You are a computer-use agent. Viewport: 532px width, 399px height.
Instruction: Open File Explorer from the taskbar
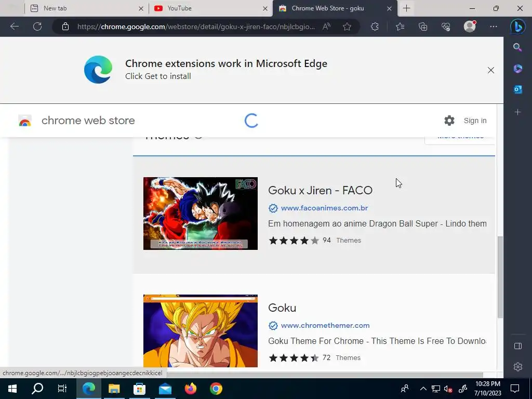point(114,389)
